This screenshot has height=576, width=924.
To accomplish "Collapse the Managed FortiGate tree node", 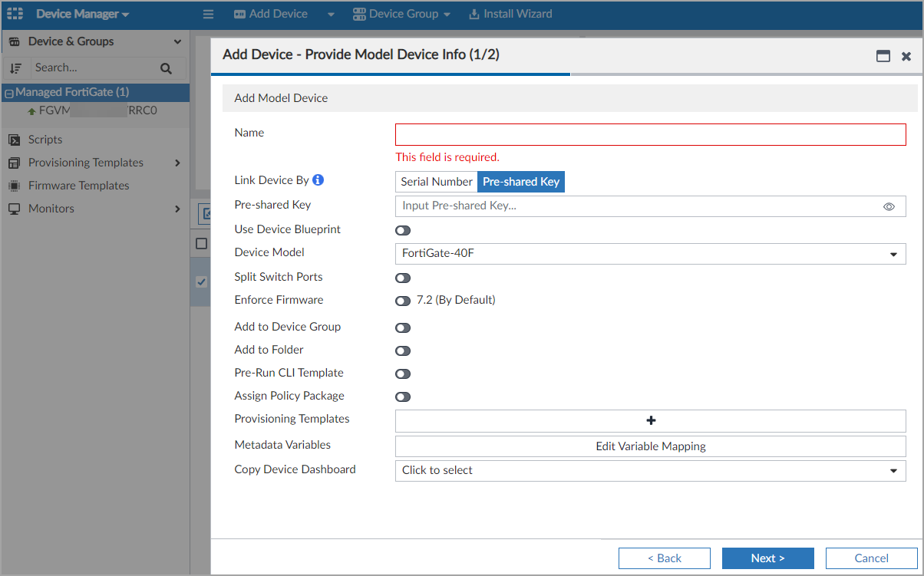I will click(9, 93).
